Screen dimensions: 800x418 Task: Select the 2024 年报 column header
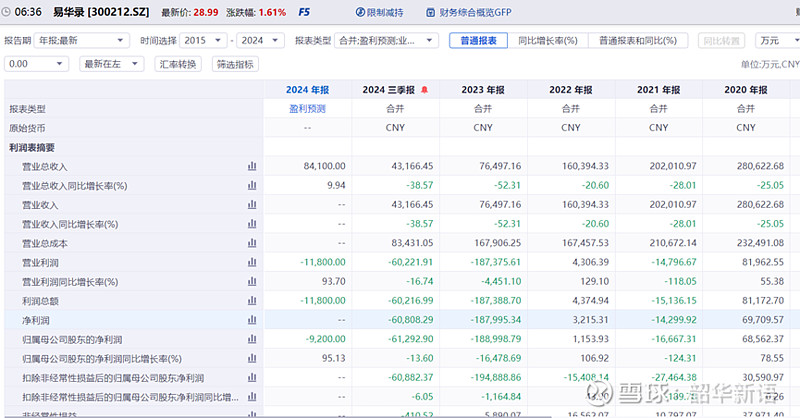tap(307, 90)
